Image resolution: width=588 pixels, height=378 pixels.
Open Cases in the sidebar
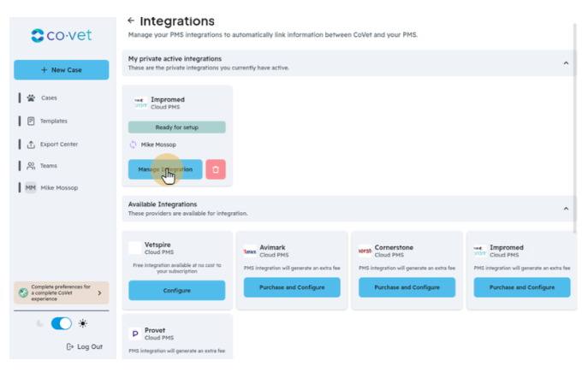(49, 97)
